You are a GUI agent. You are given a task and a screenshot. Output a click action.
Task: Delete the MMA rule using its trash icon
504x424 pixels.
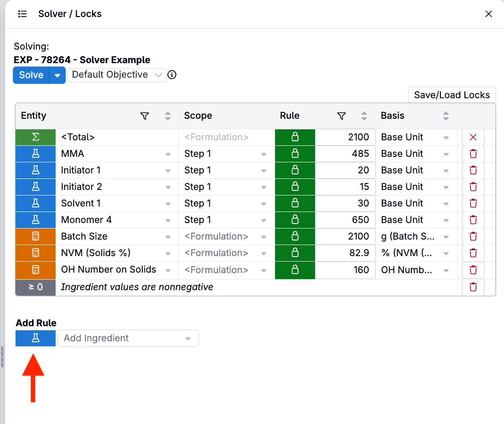click(473, 154)
